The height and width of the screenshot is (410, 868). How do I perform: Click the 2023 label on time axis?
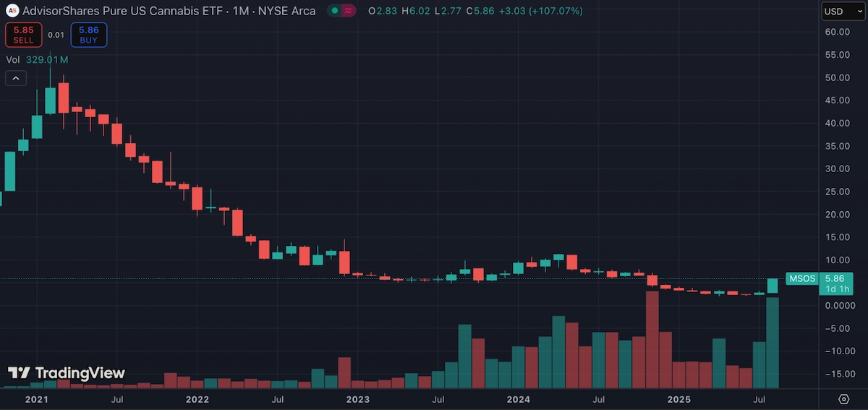click(357, 399)
